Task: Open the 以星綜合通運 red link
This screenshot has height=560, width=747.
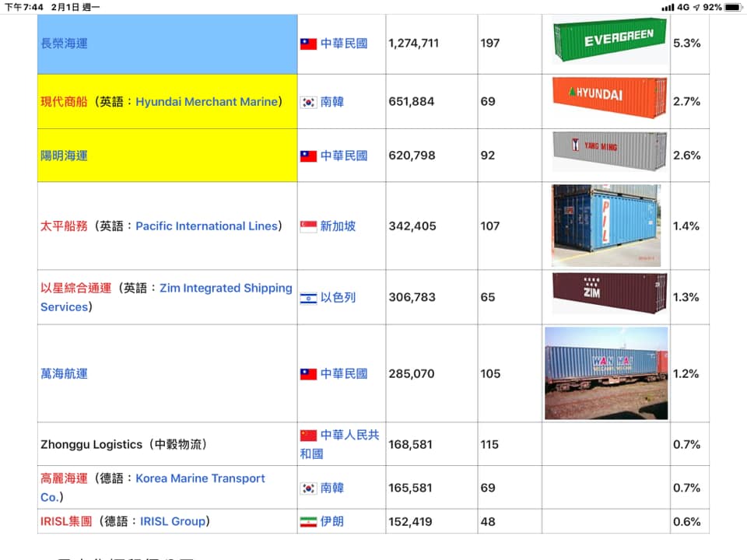Action: pos(75,288)
